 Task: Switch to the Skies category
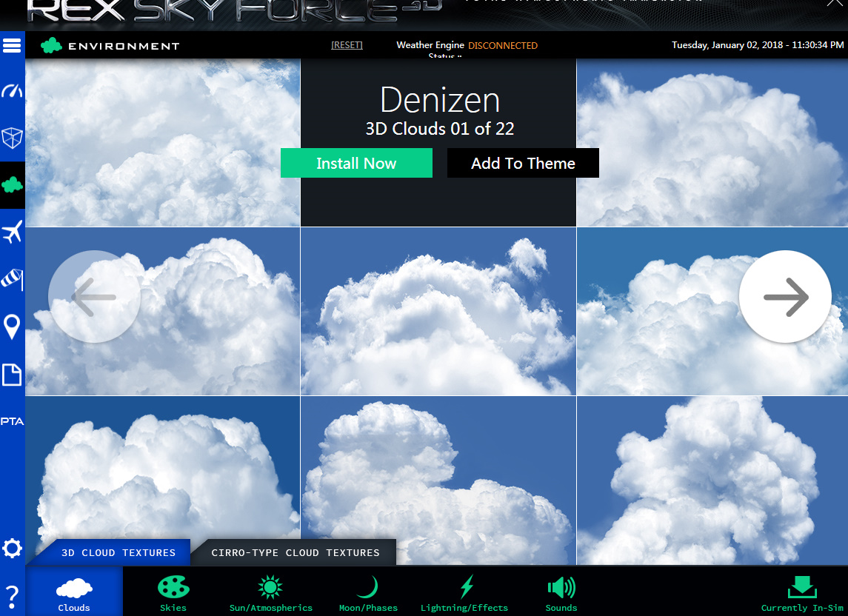click(x=173, y=593)
